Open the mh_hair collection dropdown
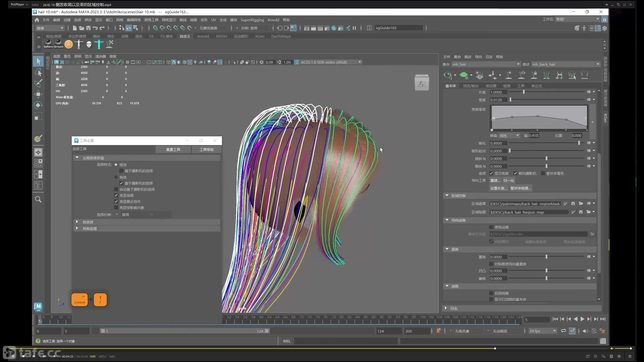644x362 pixels. [x=486, y=64]
